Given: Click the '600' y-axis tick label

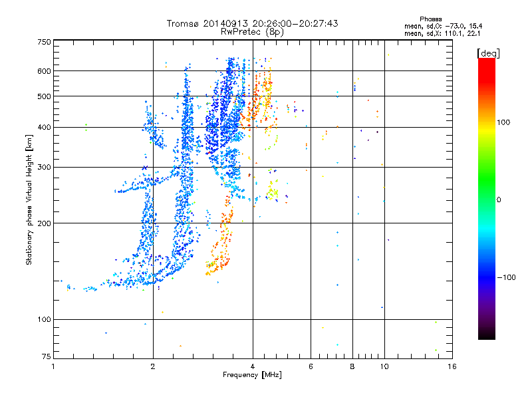Looking at the screenshot, I should coord(45,71).
